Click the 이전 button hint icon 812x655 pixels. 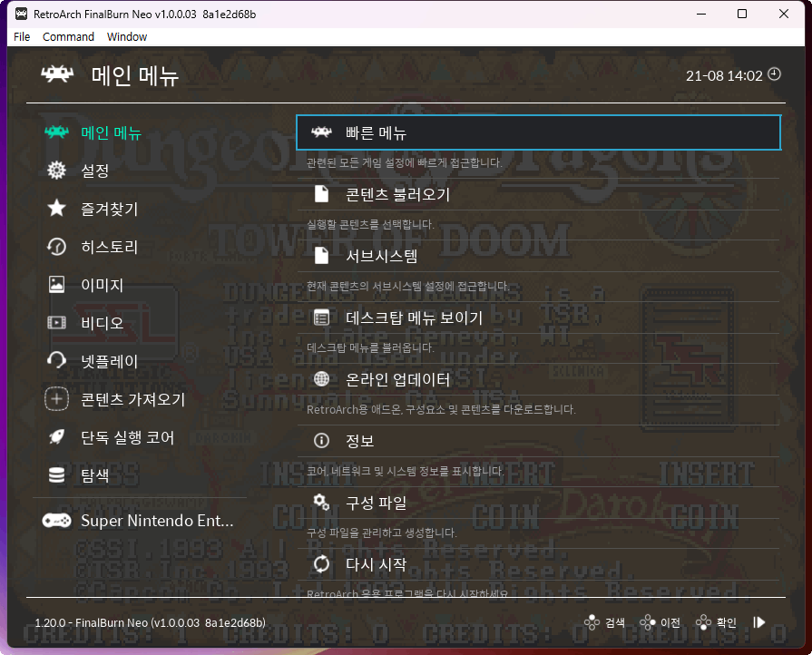[647, 622]
